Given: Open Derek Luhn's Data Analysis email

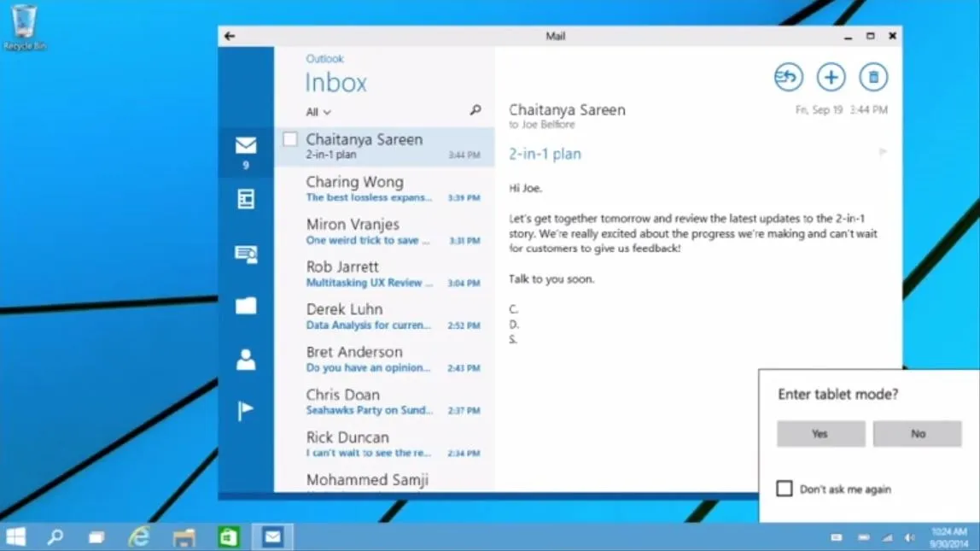Looking at the screenshot, I should [384, 316].
